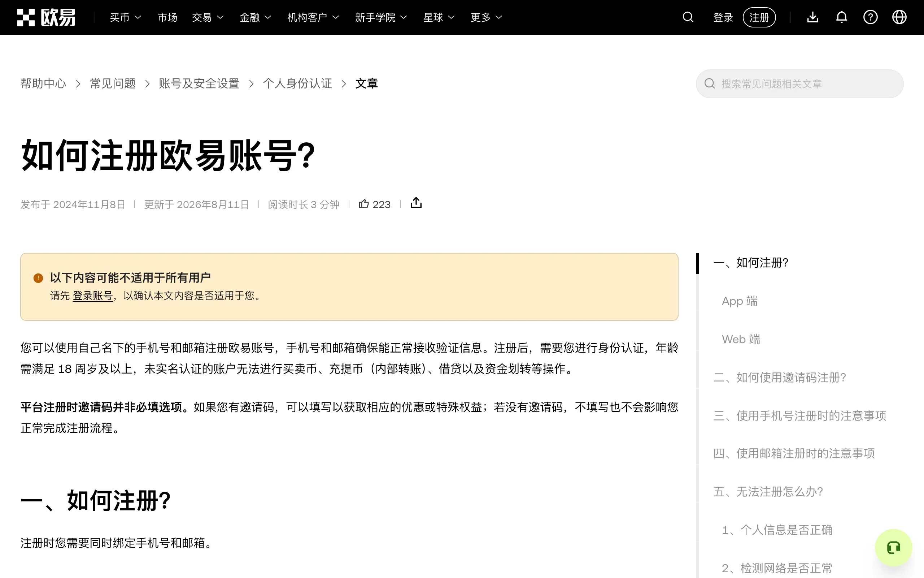Viewport: 924px width, 578px height.
Task: Go to 帮助中心 in breadcrumb
Action: tap(43, 83)
